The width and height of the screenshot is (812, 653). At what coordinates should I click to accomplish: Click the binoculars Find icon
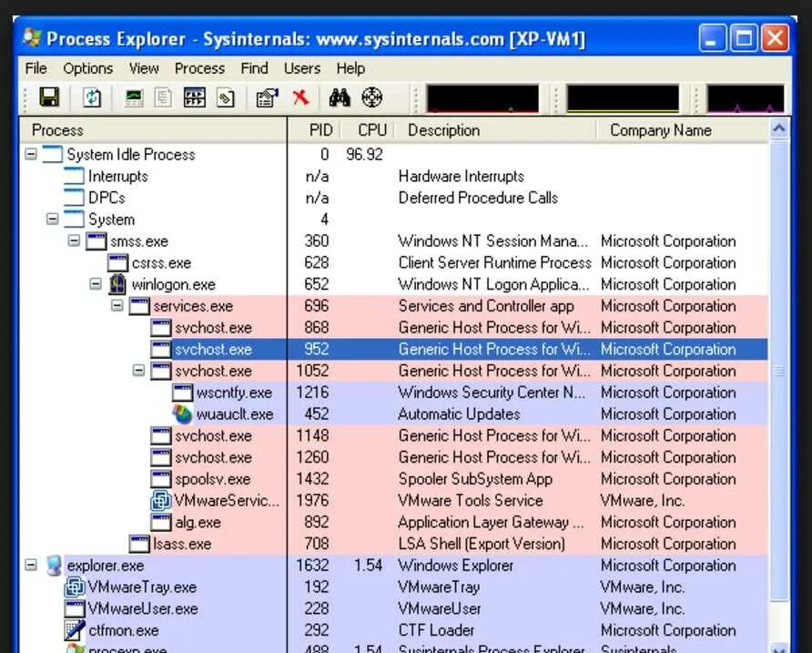(x=340, y=97)
